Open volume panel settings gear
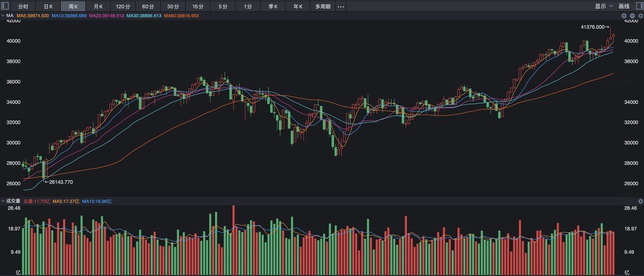Viewport: 644px width, 276px height. pyautogui.click(x=640, y=201)
